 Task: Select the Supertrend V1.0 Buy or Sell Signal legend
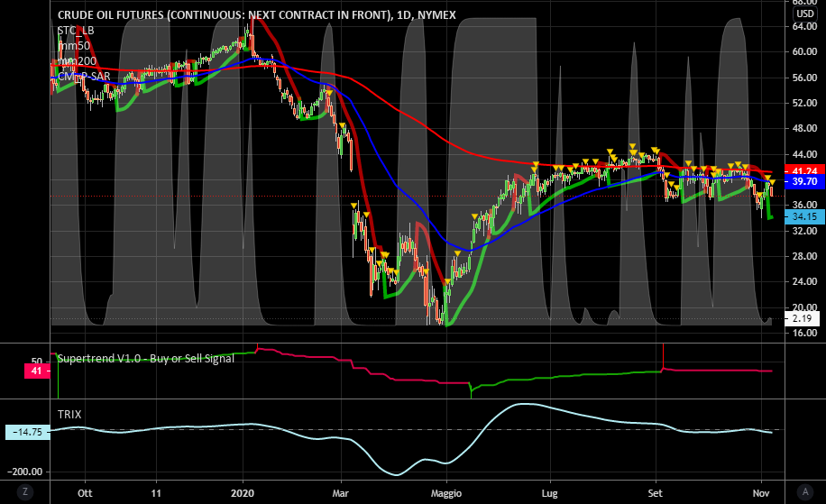tap(146, 359)
